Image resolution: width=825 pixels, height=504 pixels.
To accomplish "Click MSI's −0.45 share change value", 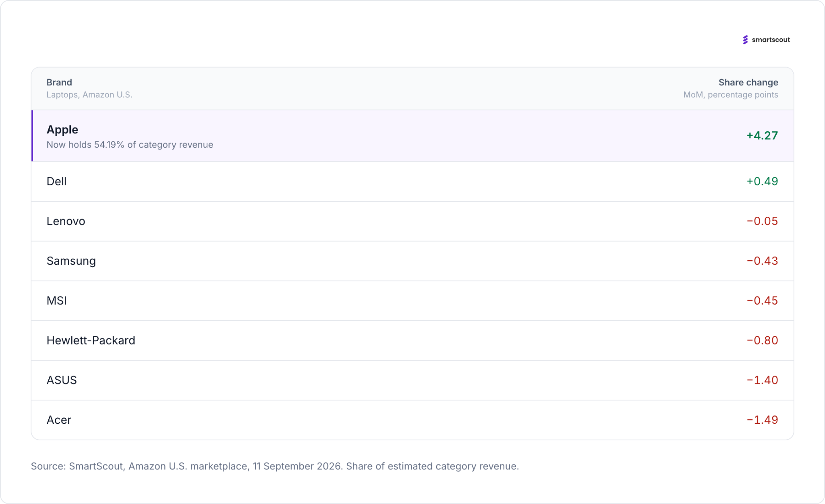I will (x=762, y=301).
